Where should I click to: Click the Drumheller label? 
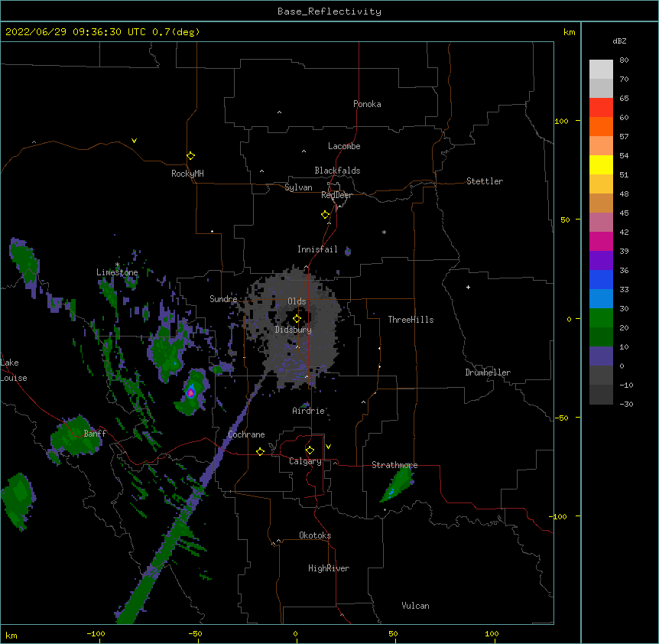[488, 372]
